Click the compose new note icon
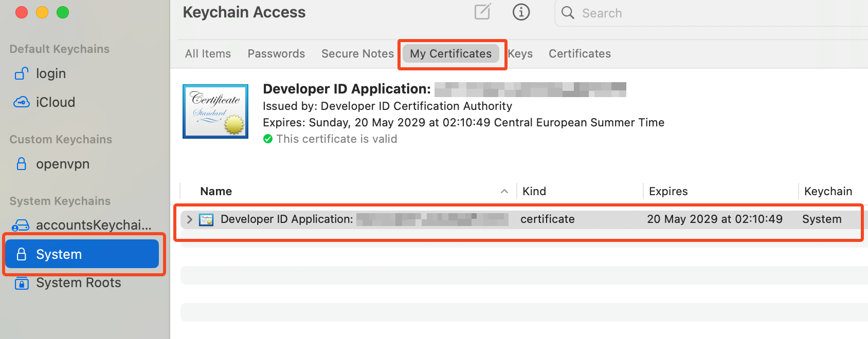This screenshot has width=868, height=339. click(x=482, y=11)
